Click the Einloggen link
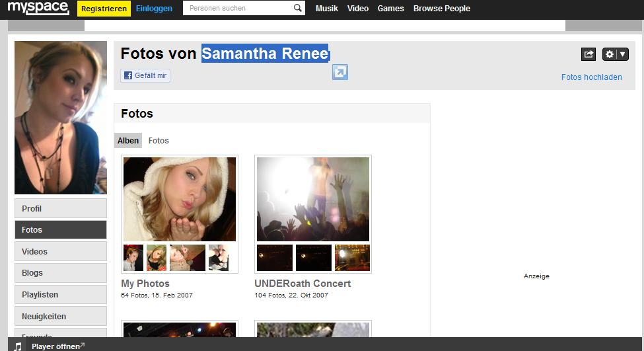 coord(154,9)
